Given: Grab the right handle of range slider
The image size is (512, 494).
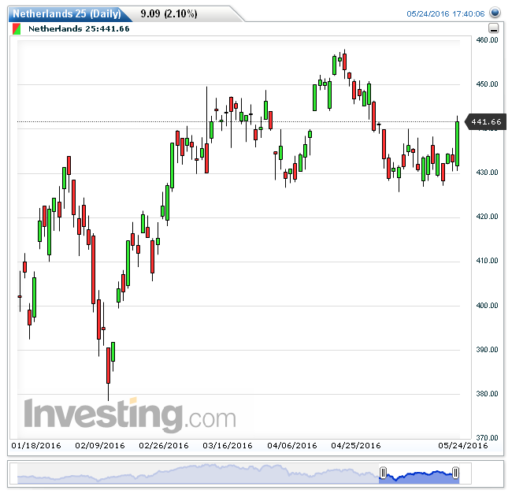Looking at the screenshot, I should [x=455, y=473].
